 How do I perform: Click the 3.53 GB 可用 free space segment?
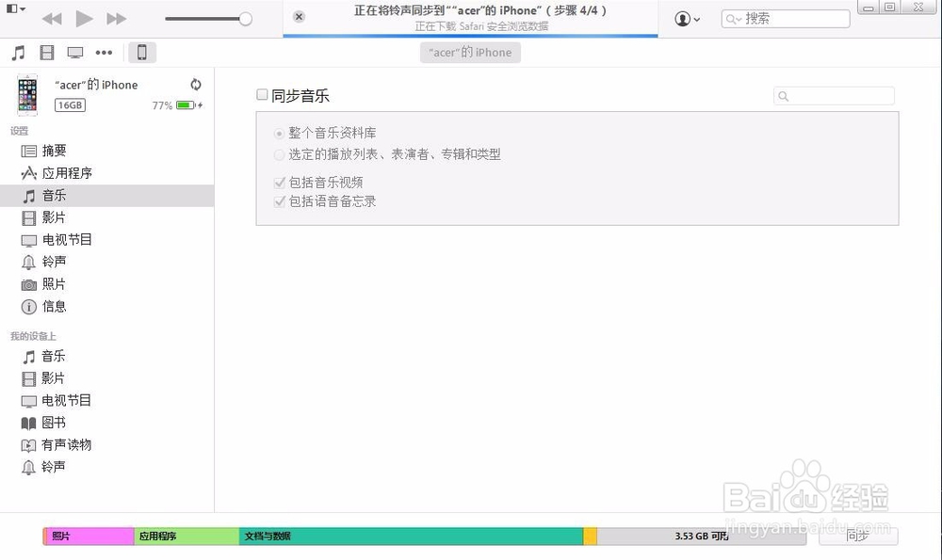point(701,536)
